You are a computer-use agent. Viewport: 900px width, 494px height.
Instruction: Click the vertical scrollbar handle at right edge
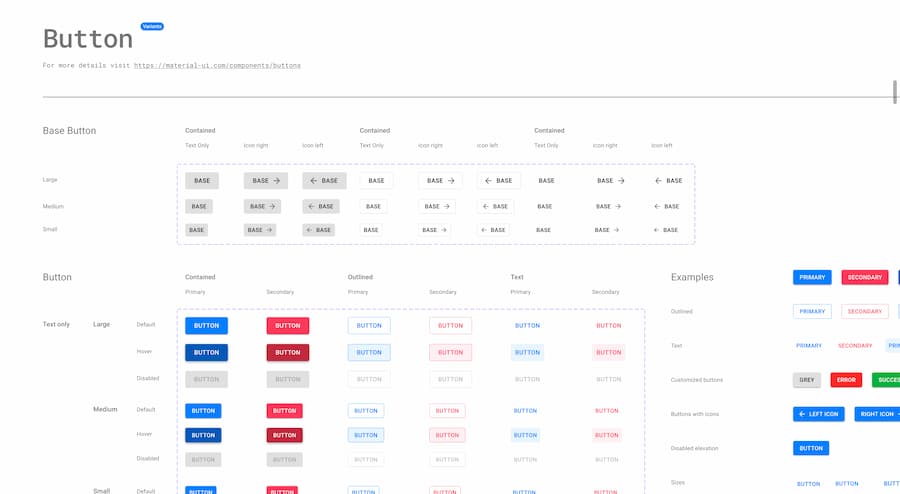[895, 91]
